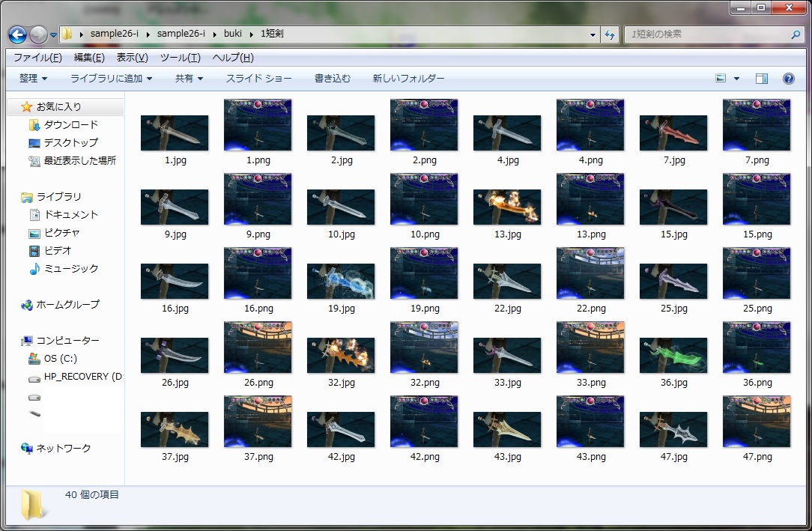
Task: Open the recent pages dropdown arrow
Action: tap(53, 35)
